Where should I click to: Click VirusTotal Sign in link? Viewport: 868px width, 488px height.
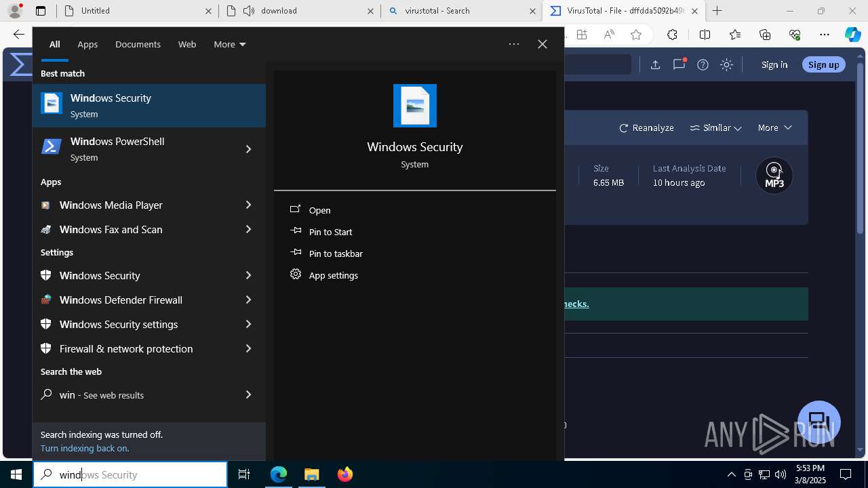pos(774,64)
